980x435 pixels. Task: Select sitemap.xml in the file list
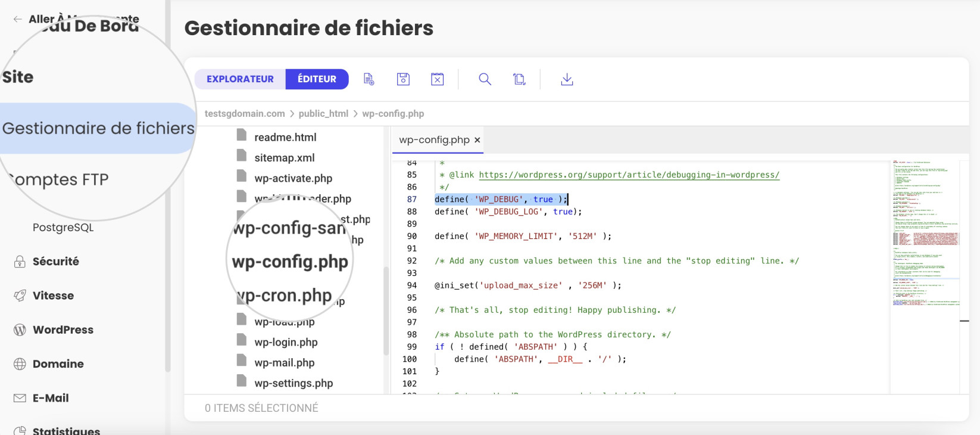(285, 158)
